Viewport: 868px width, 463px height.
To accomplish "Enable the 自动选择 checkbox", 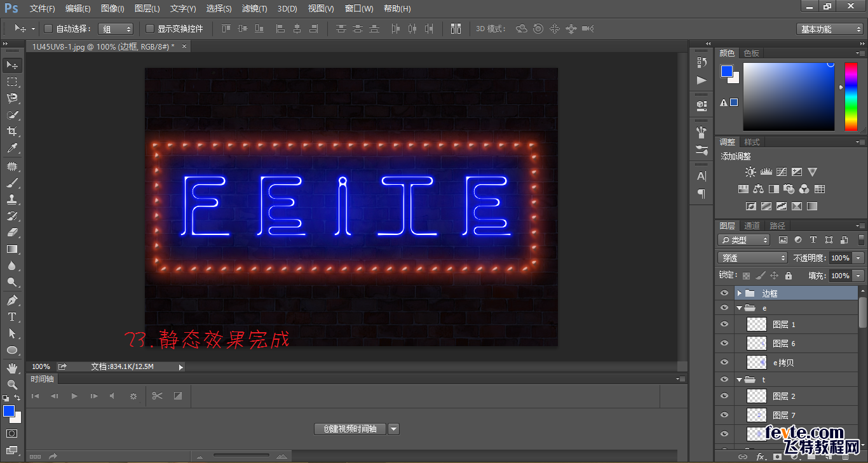I will 48,29.
